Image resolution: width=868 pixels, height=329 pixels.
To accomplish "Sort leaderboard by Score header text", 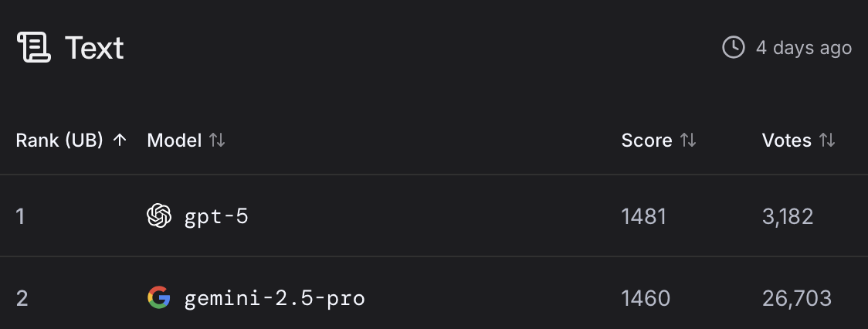I will tap(646, 141).
